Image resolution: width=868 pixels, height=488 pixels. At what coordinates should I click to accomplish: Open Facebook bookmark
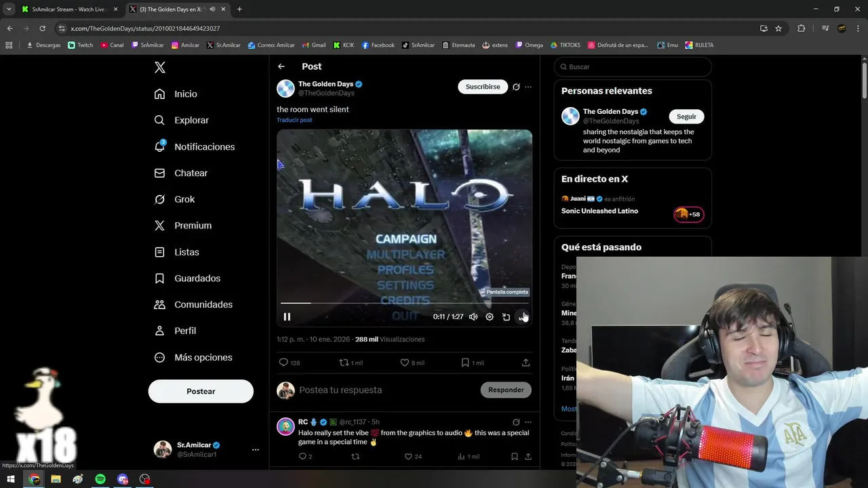[378, 45]
